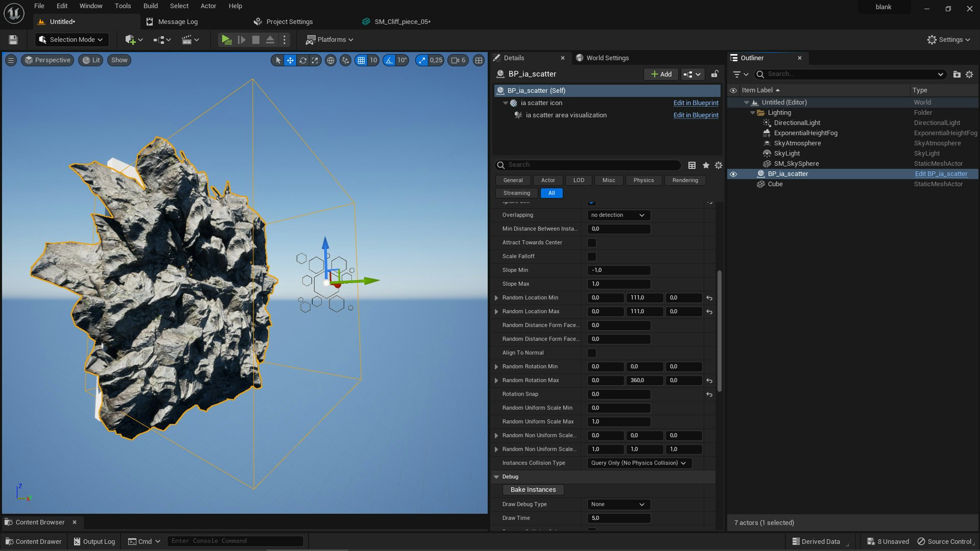
Task: Click the Details panel vertical scrollbar
Action: click(719, 332)
